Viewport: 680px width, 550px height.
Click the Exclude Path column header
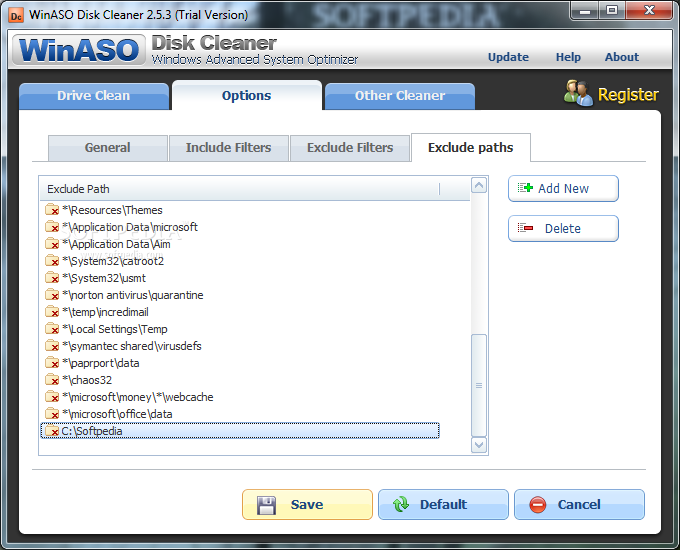[x=240, y=189]
